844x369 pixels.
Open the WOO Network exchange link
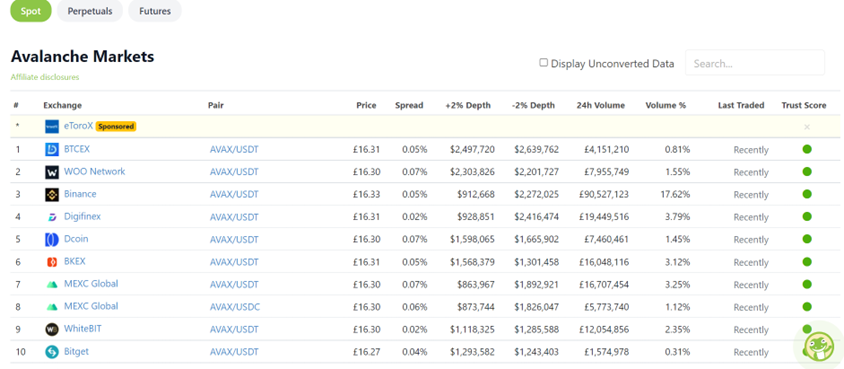click(95, 172)
